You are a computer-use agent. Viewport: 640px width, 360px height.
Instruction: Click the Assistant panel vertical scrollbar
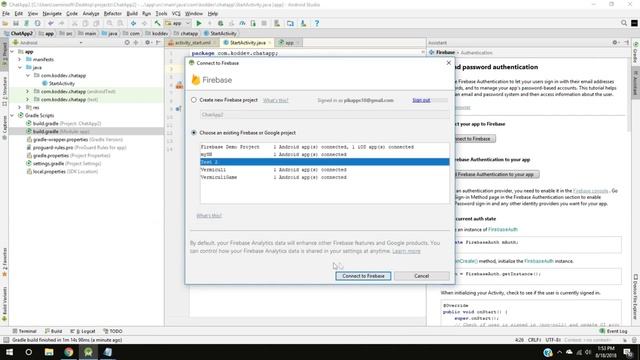coord(628,96)
